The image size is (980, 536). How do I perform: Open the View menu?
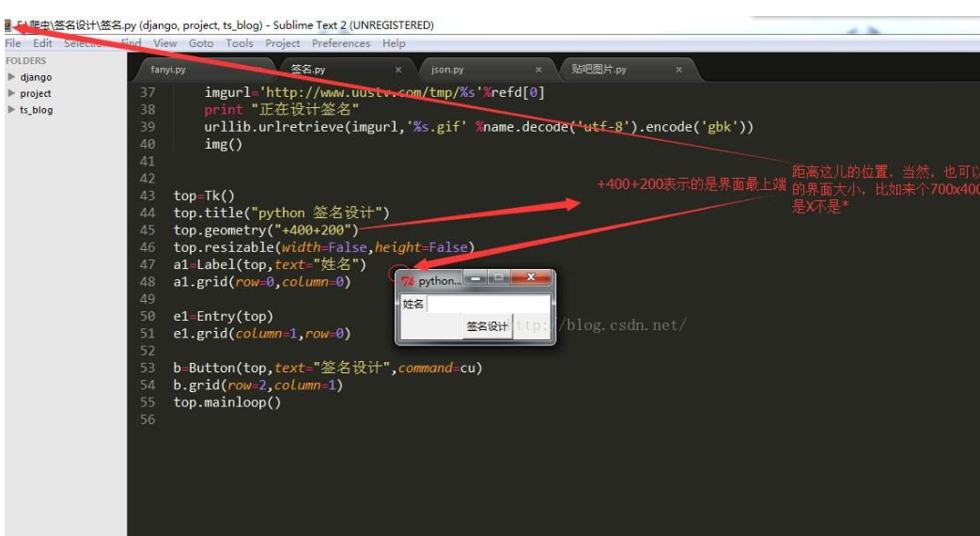click(x=165, y=43)
